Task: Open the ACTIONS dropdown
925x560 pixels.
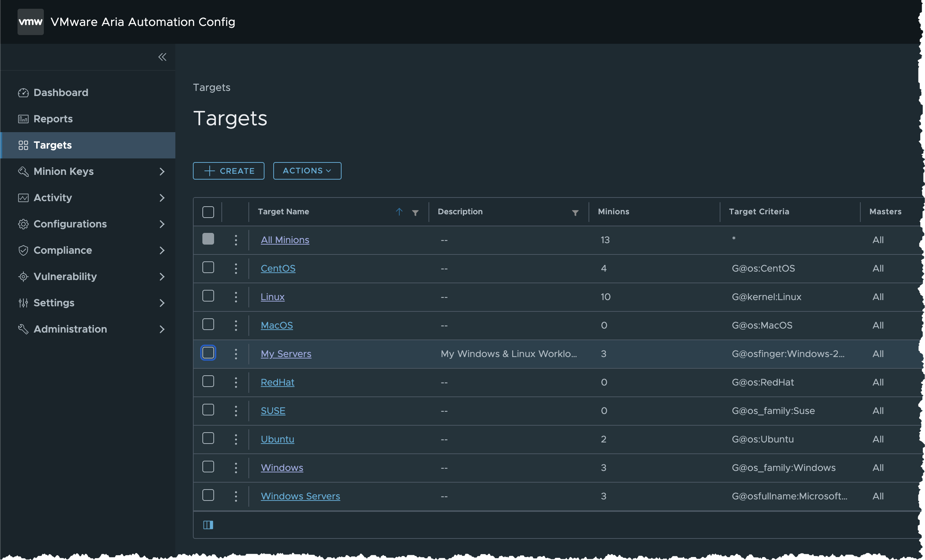Action: pos(307,171)
